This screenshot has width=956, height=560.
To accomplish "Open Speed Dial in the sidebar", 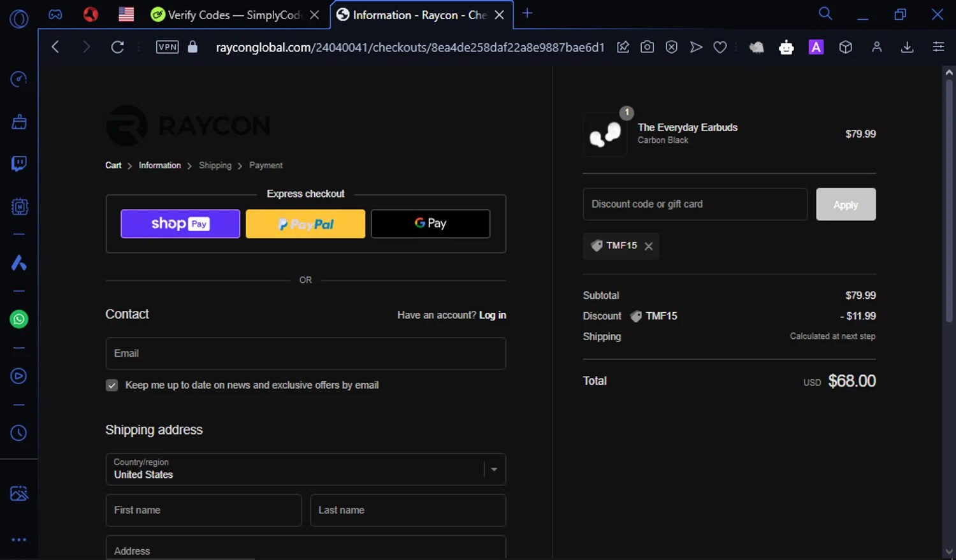I will (x=18, y=79).
